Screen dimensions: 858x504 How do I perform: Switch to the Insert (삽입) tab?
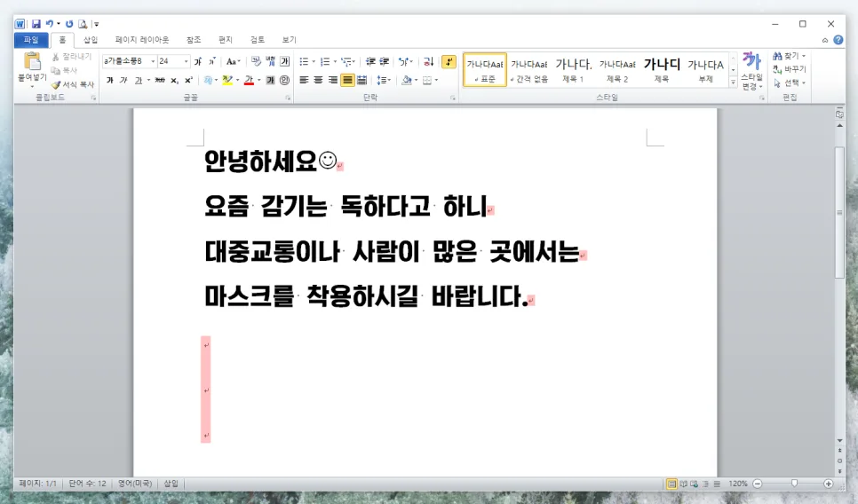tap(91, 40)
